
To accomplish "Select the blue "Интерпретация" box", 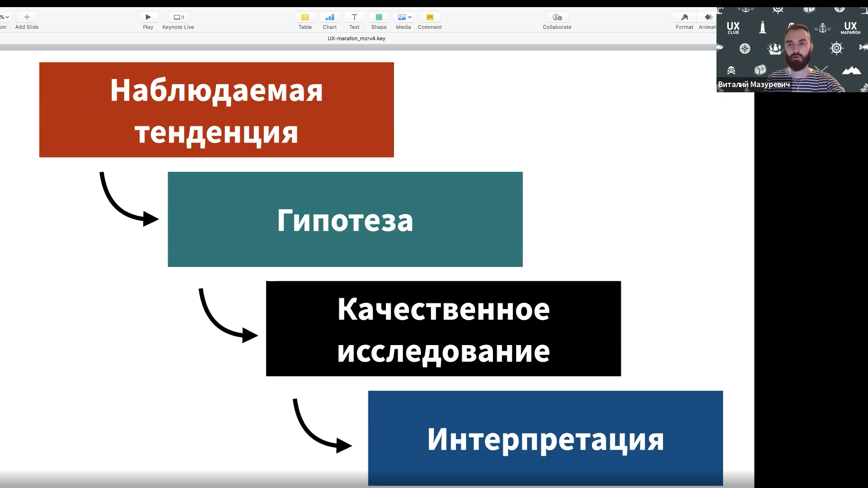I will tap(545, 438).
